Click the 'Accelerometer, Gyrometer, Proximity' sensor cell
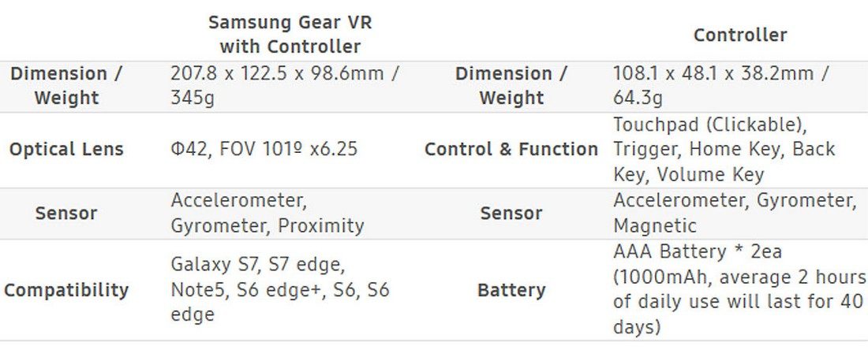868x357 pixels. pyautogui.click(x=267, y=213)
